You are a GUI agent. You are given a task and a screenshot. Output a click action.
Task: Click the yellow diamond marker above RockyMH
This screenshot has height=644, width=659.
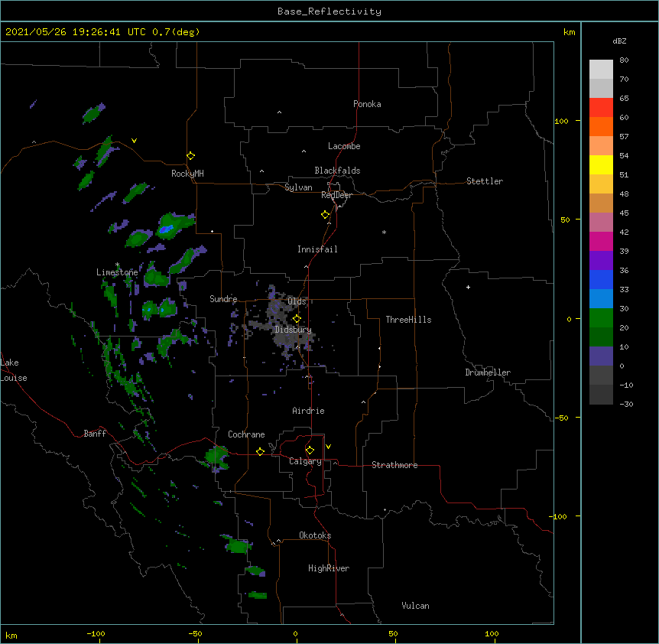[x=191, y=156]
